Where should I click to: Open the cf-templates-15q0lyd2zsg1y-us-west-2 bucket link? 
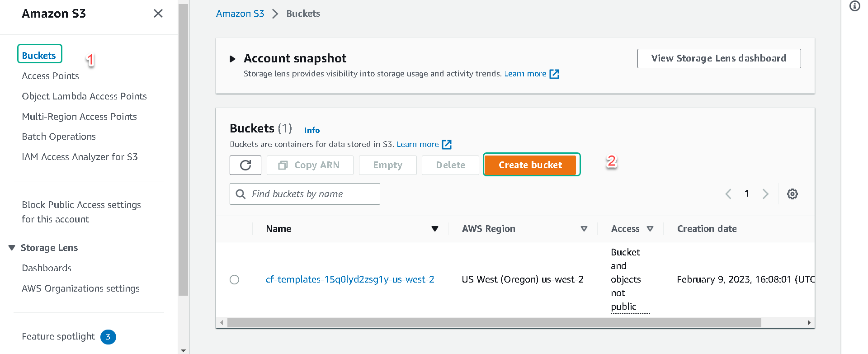click(x=350, y=279)
